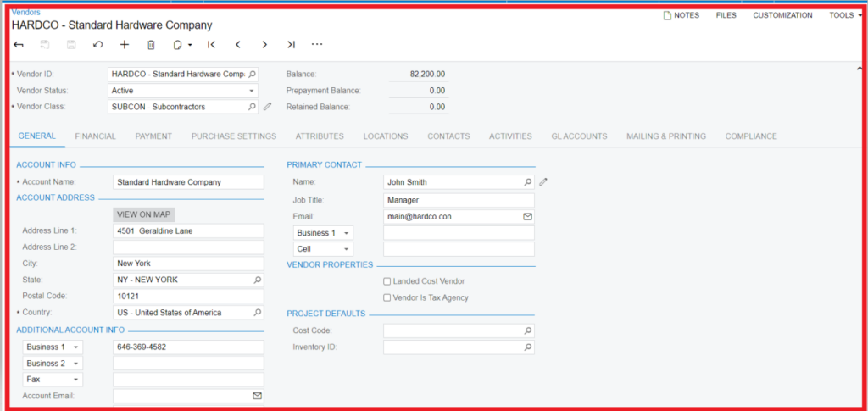Open the Purchase Settings tab
Screen dimensions: 868x411
(x=233, y=136)
